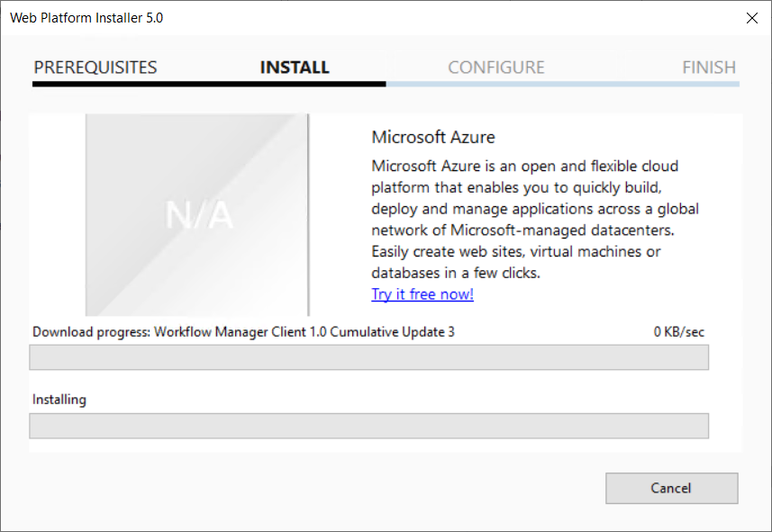Click the 0 KB/sec download speed text
This screenshot has height=532, width=772.
click(678, 332)
